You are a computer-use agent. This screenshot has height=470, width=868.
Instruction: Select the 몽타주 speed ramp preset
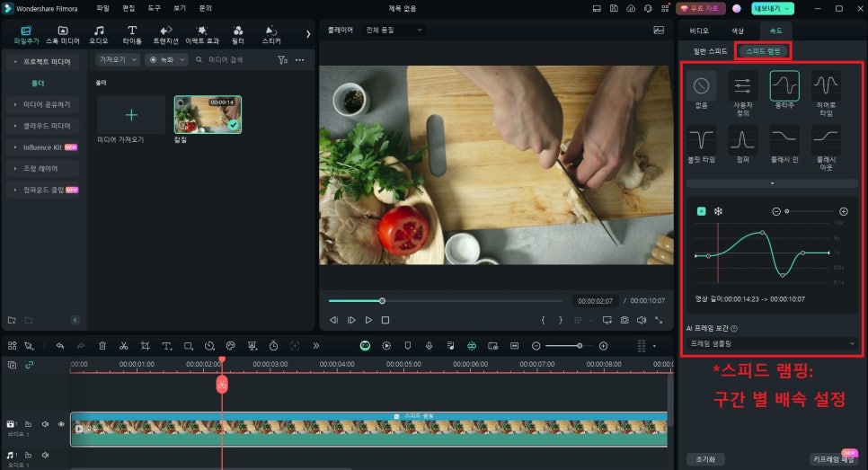[784, 87]
